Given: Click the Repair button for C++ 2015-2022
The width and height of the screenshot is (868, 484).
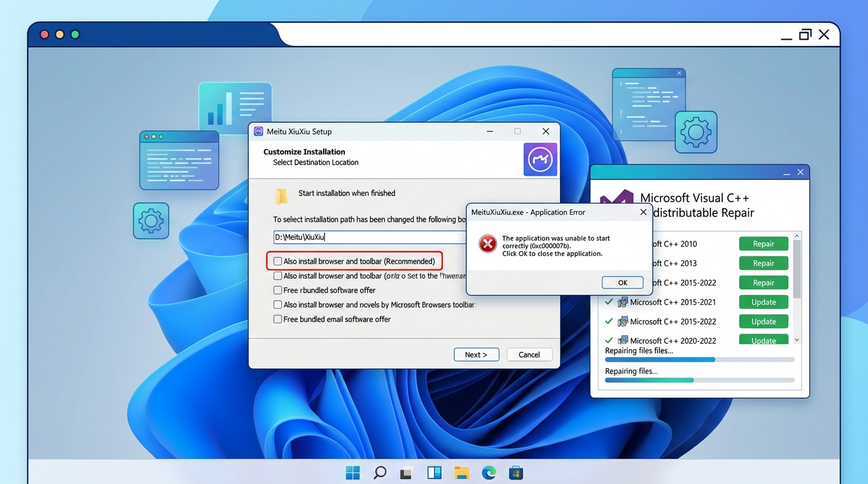Looking at the screenshot, I should point(763,282).
